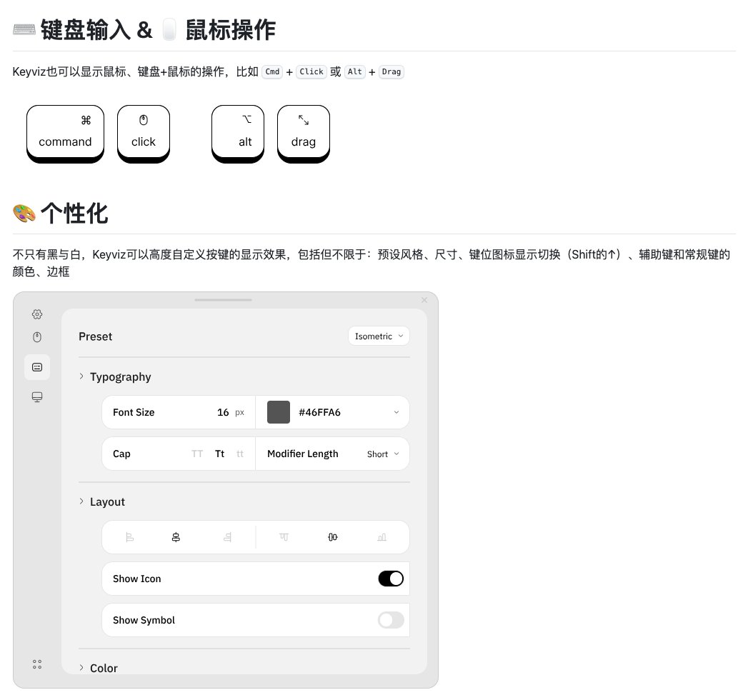
Task: Open the font color #46FFA6 dropdown arrow
Action: 396,413
